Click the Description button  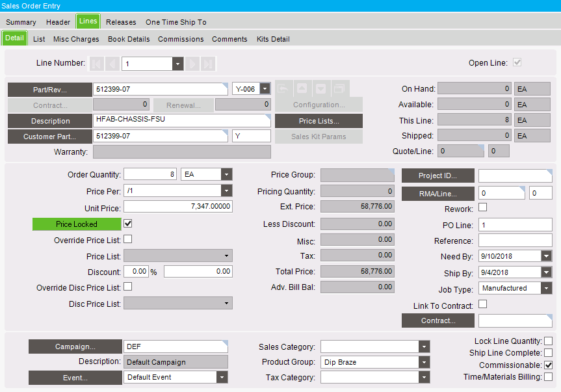(50, 121)
